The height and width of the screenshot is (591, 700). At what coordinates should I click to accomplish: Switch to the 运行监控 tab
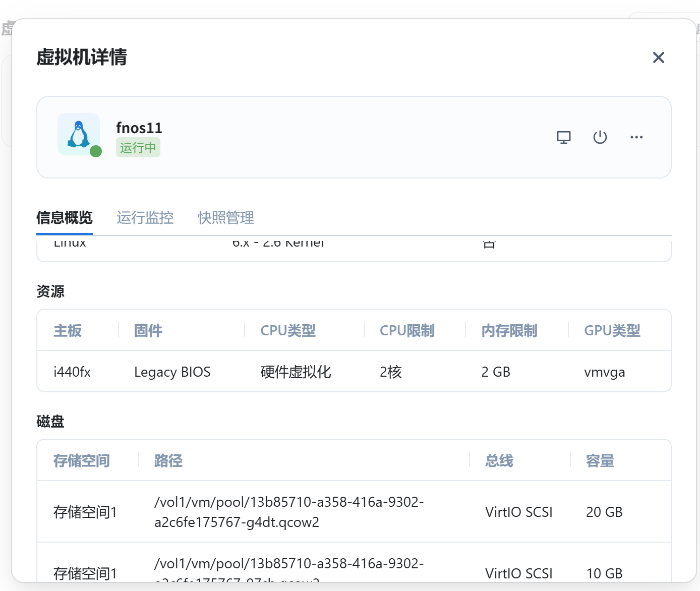click(x=145, y=218)
